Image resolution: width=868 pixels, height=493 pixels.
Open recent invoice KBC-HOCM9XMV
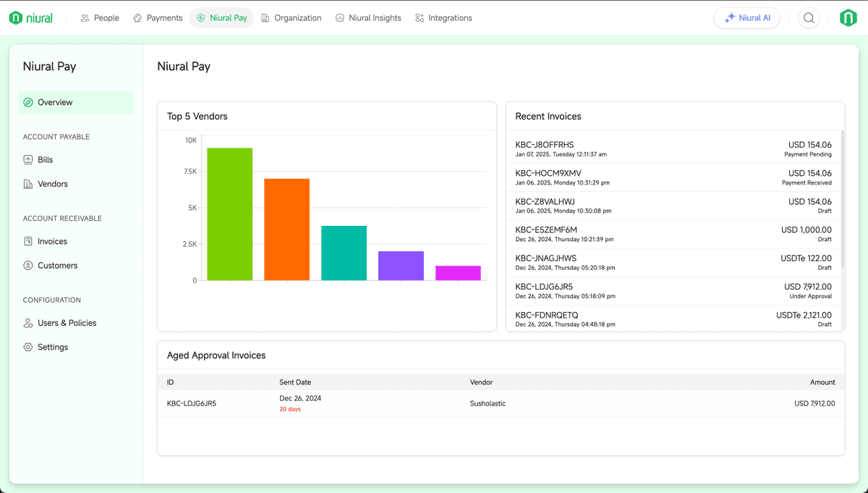point(673,177)
